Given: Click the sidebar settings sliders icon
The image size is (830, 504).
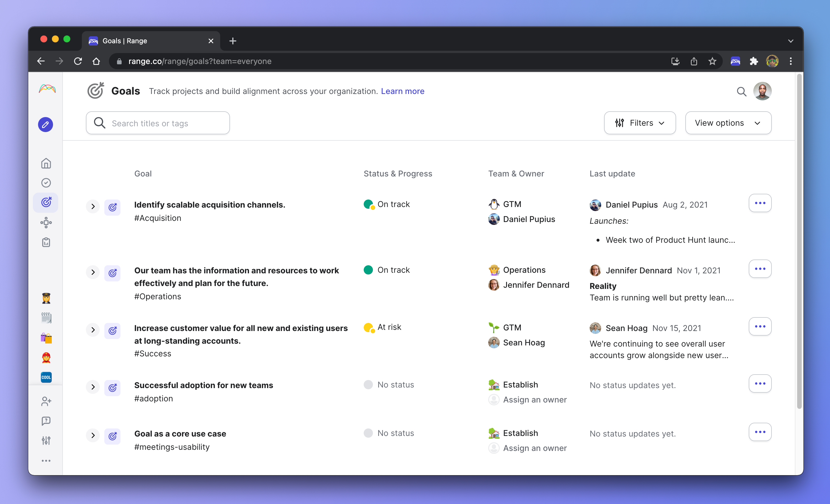Looking at the screenshot, I should point(46,440).
